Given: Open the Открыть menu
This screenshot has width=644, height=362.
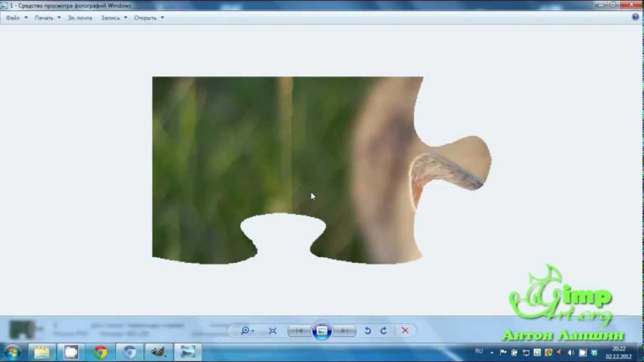Looking at the screenshot, I should point(149,18).
